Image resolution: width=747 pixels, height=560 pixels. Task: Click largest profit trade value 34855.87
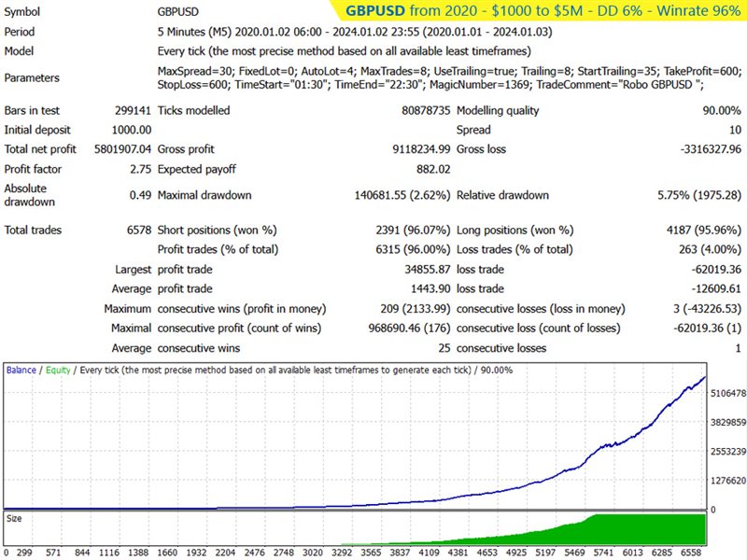coord(428,270)
